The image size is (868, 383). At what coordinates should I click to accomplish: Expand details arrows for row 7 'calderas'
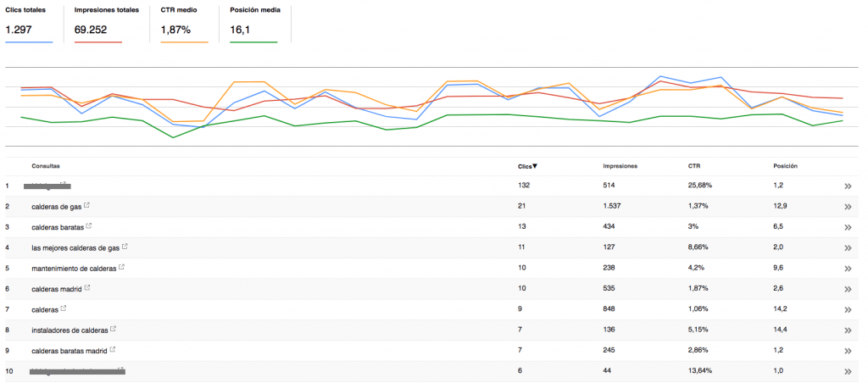pos(848,310)
